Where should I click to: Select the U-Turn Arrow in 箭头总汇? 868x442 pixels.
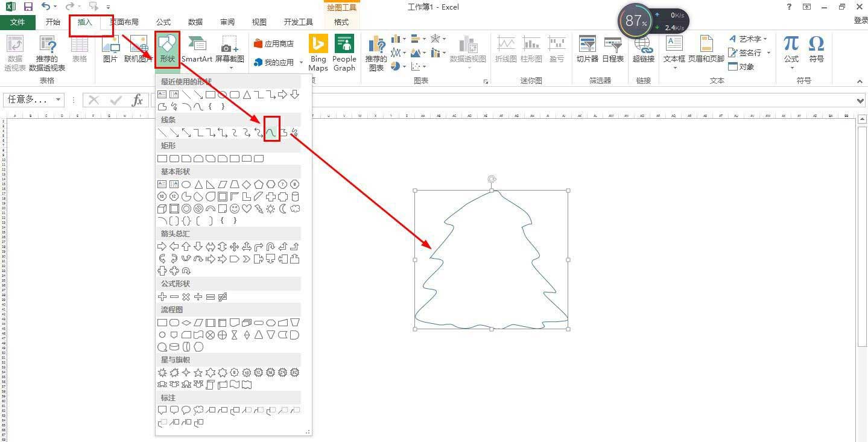[271, 247]
